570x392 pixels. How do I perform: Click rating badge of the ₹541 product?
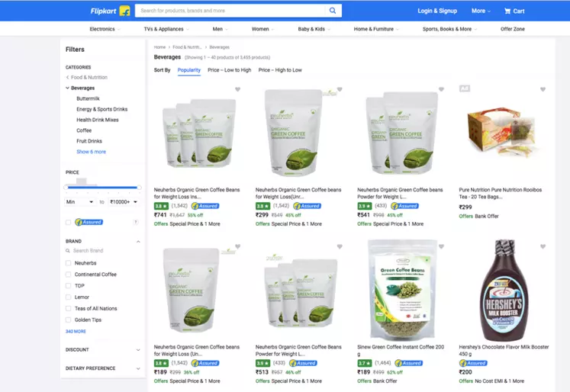(x=365, y=206)
